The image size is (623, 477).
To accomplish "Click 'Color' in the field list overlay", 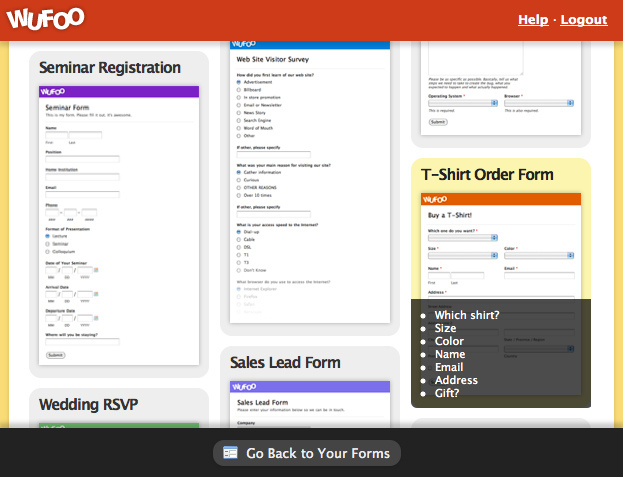I will 449,341.
